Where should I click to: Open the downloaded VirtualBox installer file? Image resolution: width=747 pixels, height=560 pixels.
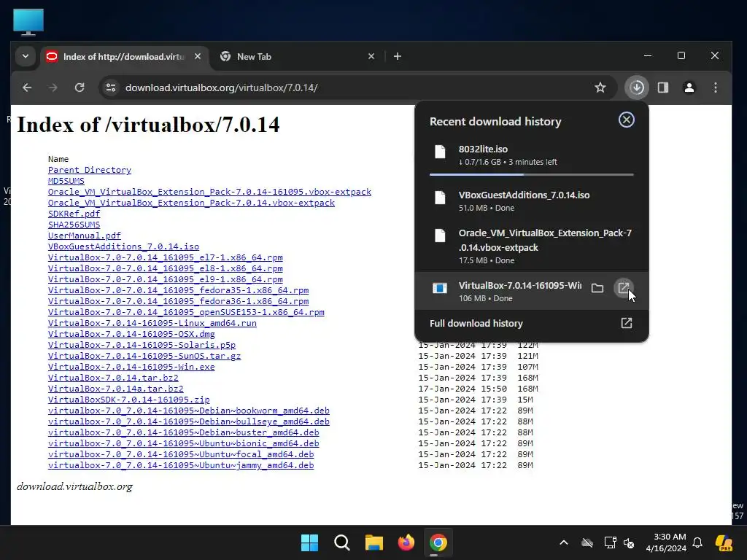(624, 288)
